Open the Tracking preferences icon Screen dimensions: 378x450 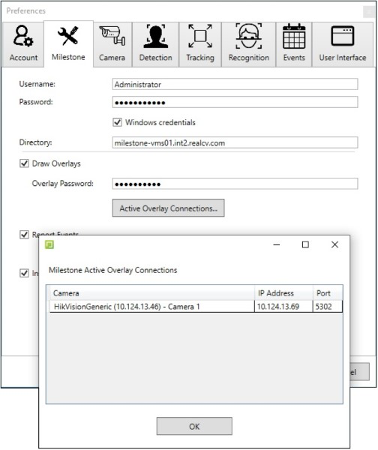pyautogui.click(x=200, y=36)
